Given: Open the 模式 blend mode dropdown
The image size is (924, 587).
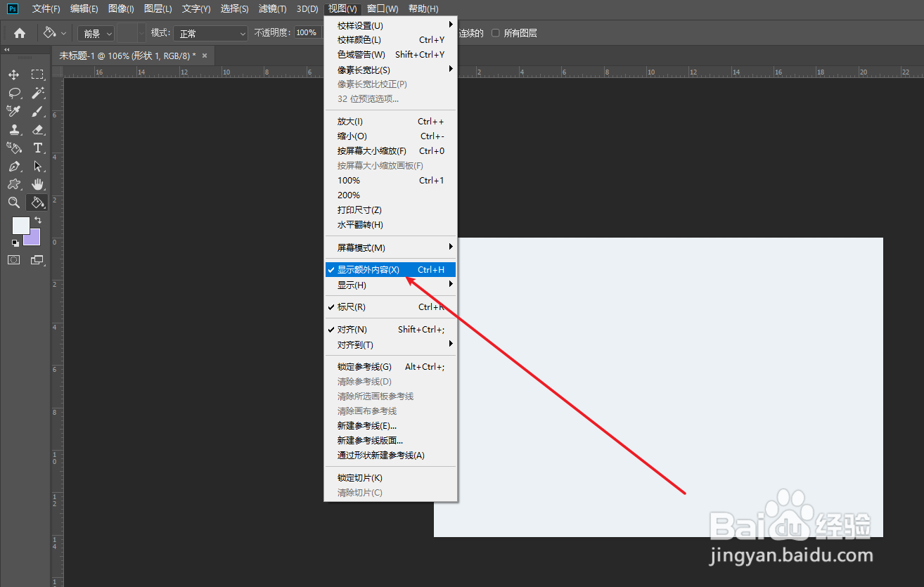Looking at the screenshot, I should [210, 32].
